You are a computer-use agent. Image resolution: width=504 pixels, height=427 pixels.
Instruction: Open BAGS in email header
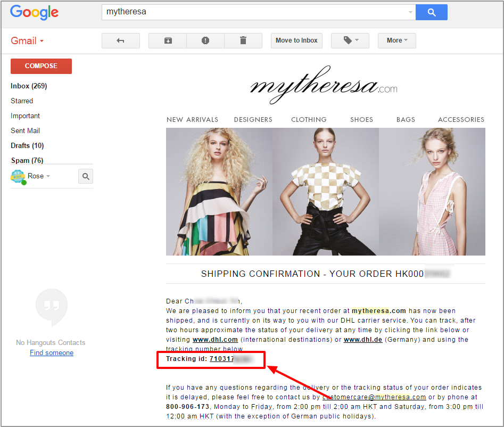click(406, 120)
